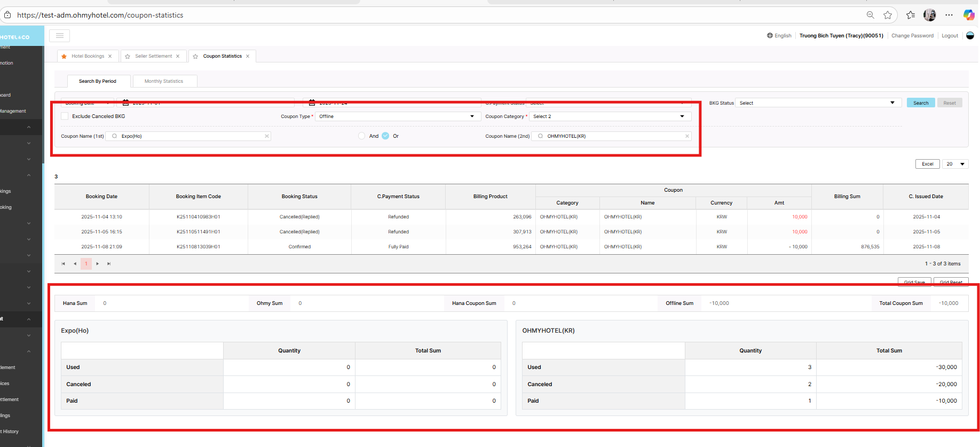Viewport: 980px width, 447px height.
Task: Expand the Coupon Category dropdown
Action: 610,116
